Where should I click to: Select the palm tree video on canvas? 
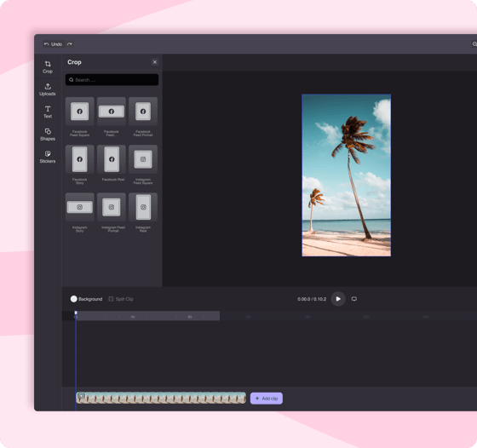346,175
